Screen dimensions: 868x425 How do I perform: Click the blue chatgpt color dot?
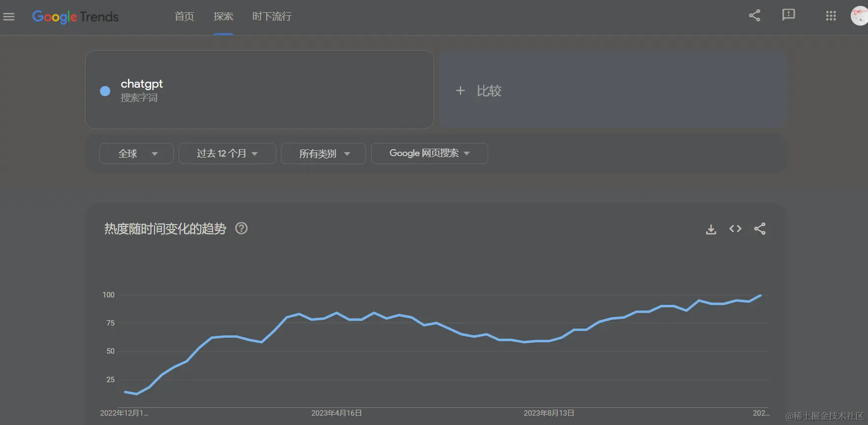click(105, 91)
